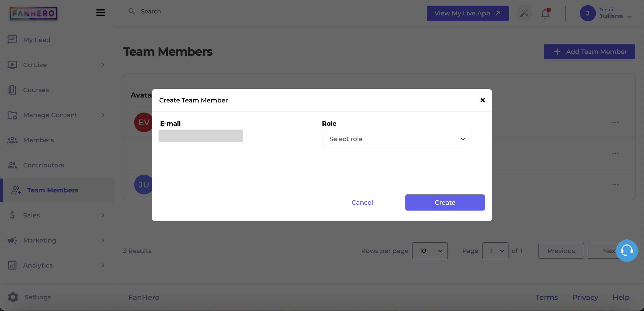Click the magic wand icon

pyautogui.click(x=524, y=13)
